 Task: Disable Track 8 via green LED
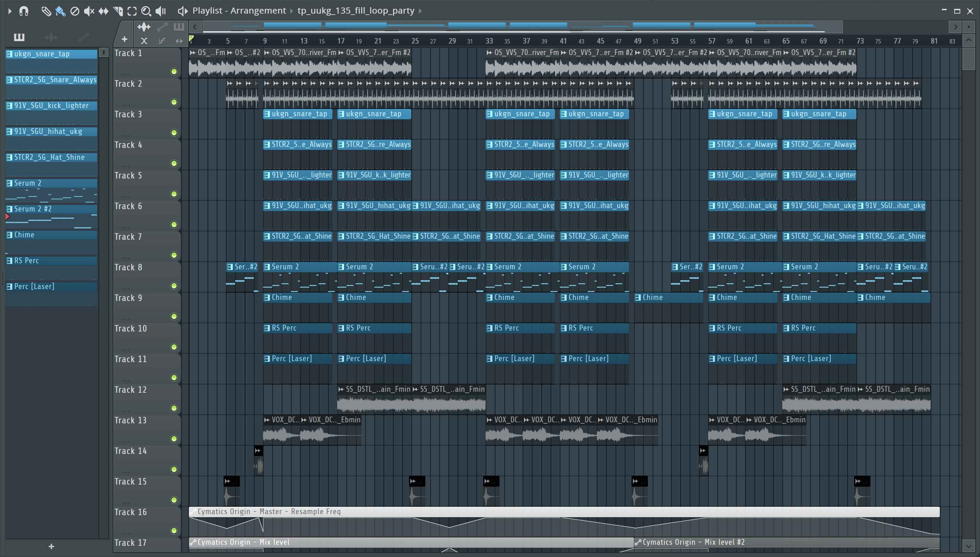point(174,286)
